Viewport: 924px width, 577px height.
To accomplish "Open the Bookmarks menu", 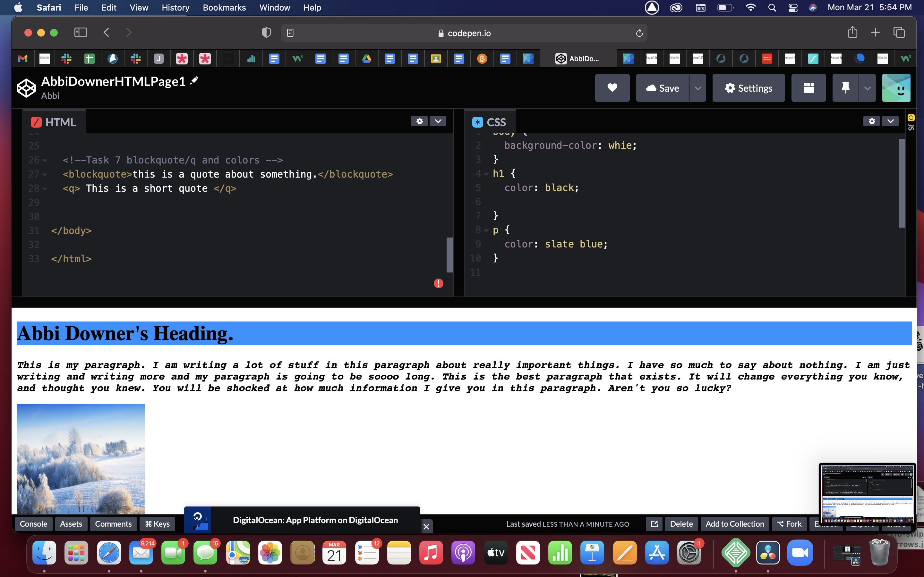I will (x=224, y=8).
